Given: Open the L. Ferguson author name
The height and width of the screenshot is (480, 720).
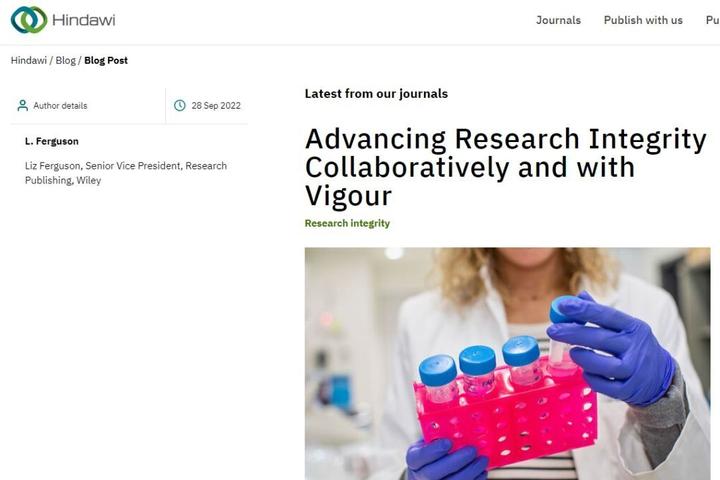Looking at the screenshot, I should [52, 141].
